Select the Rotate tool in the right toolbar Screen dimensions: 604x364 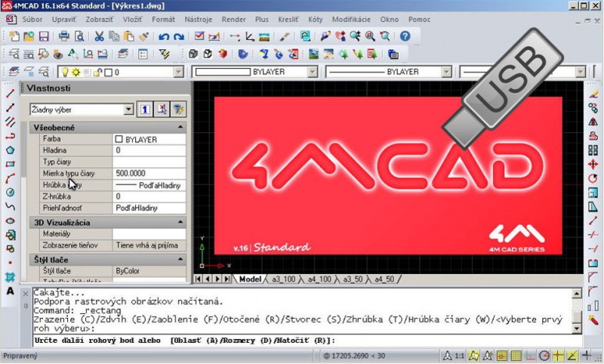click(x=593, y=178)
